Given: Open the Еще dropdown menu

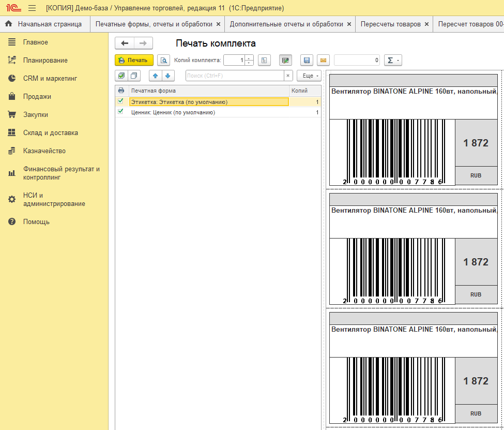Looking at the screenshot, I should point(309,76).
